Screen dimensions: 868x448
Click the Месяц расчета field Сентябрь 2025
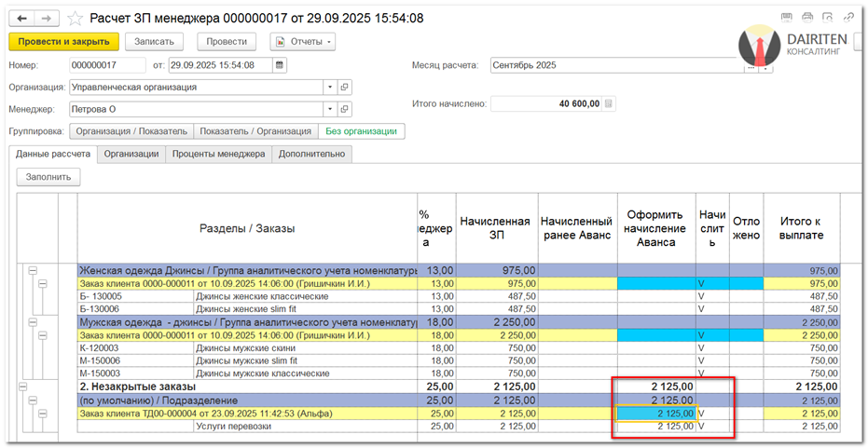click(617, 65)
